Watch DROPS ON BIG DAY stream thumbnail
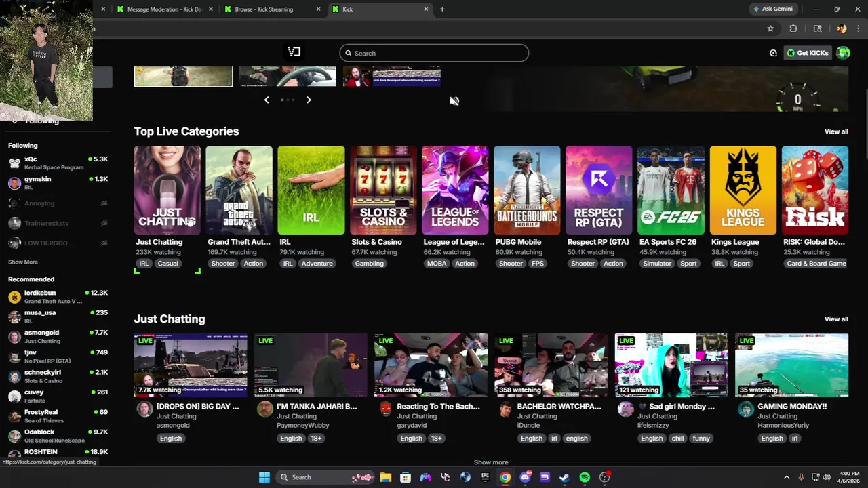The width and height of the screenshot is (868, 488). click(x=191, y=365)
